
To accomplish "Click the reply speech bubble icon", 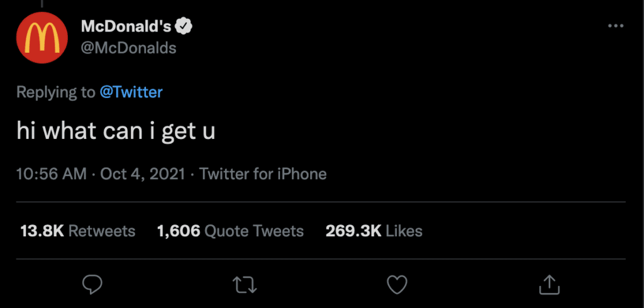I will click(92, 285).
